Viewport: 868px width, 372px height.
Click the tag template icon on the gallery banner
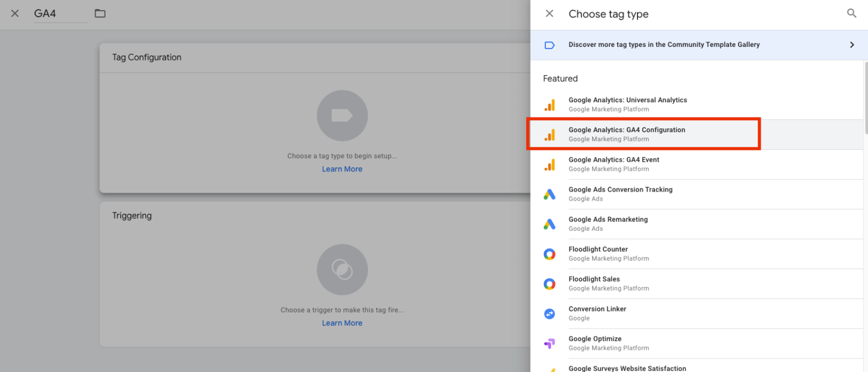[549, 45]
